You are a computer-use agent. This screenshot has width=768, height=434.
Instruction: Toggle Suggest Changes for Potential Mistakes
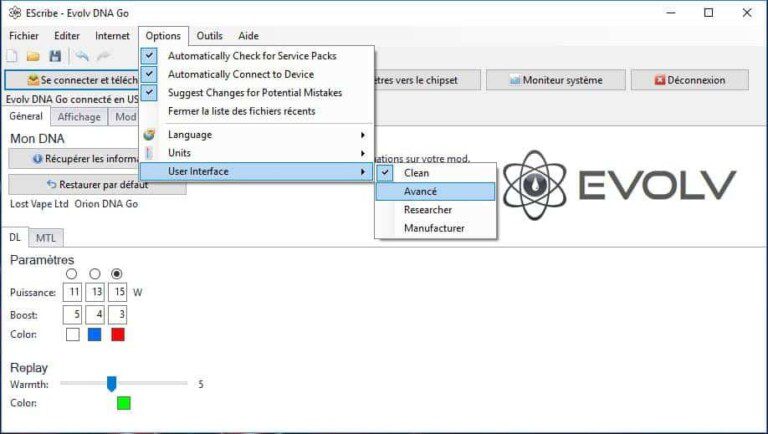coord(257,93)
